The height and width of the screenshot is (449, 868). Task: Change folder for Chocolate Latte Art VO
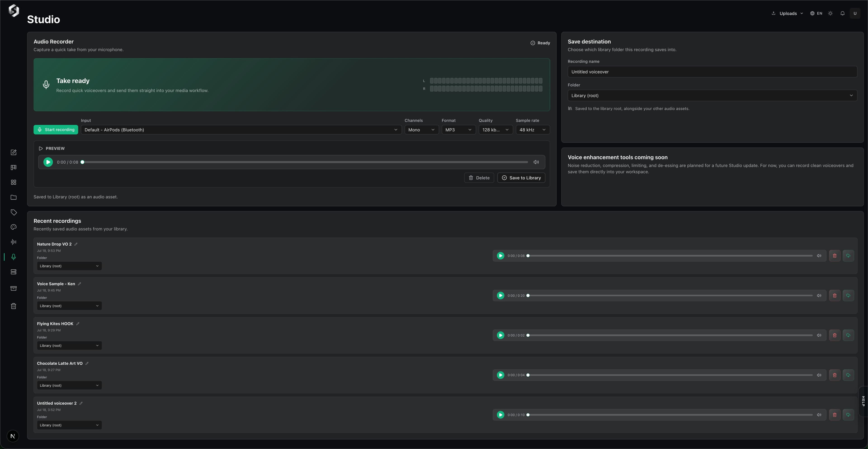(69, 385)
